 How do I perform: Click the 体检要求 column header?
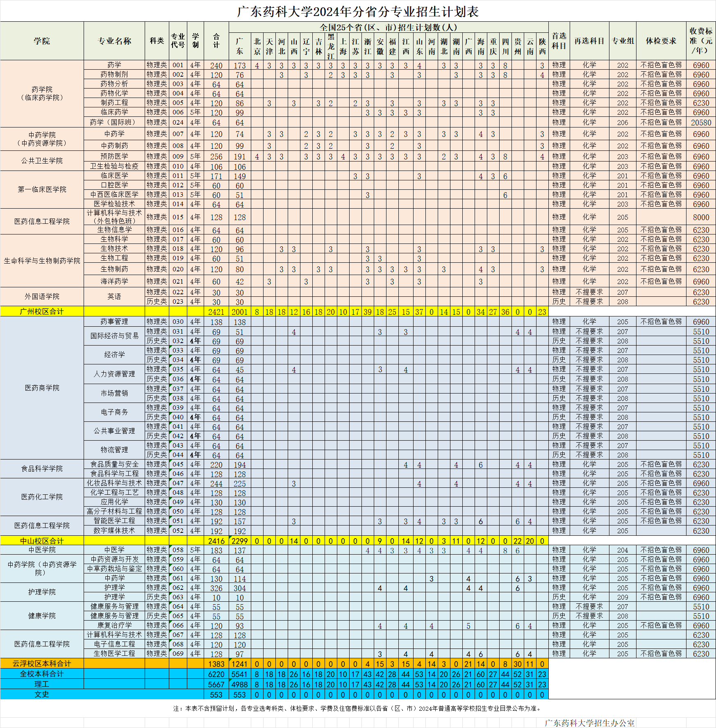pyautogui.click(x=661, y=41)
